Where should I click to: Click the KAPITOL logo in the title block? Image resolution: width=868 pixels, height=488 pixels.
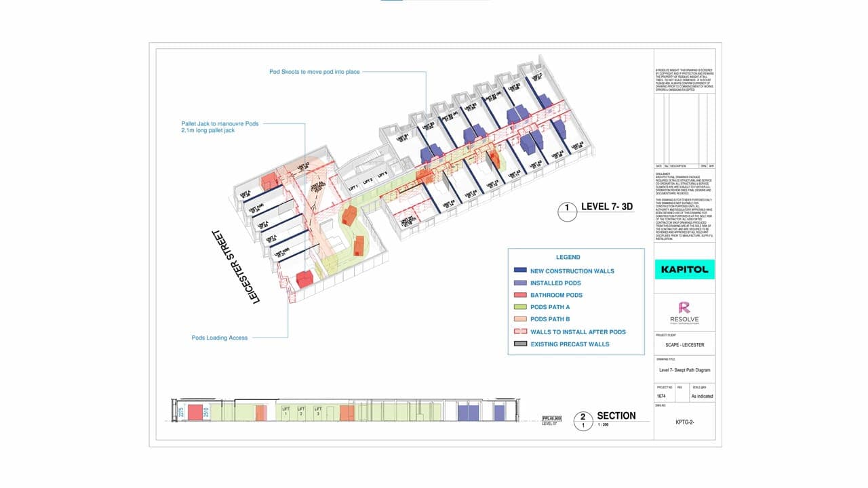[684, 269]
